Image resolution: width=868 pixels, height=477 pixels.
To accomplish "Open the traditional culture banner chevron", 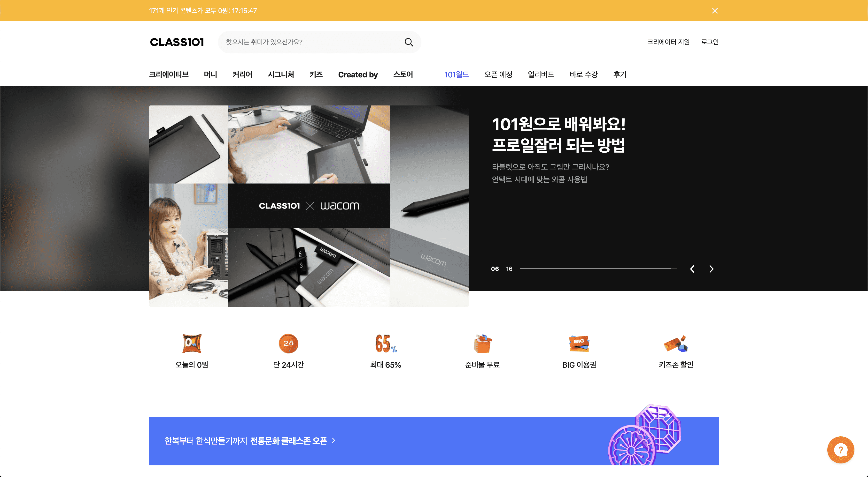I will 333,440.
